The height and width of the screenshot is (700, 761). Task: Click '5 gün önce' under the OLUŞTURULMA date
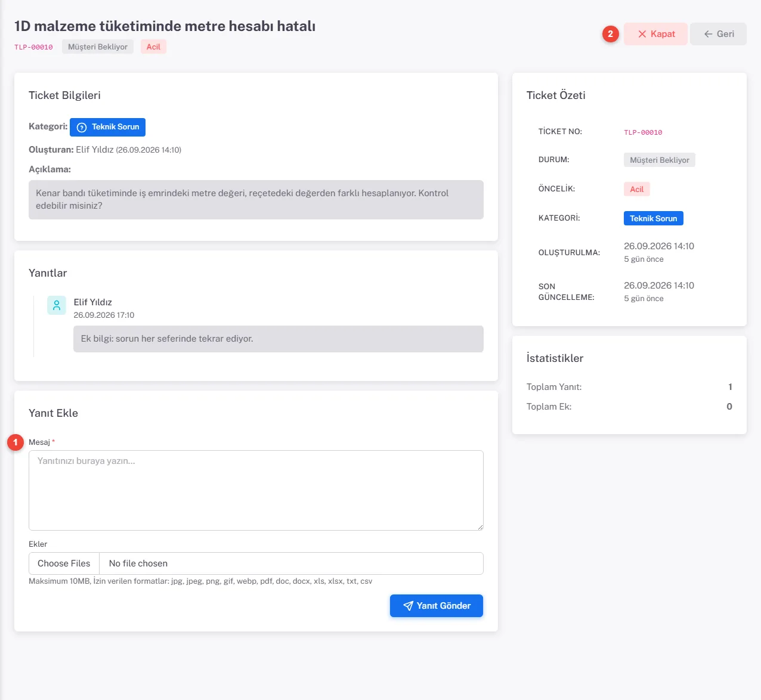644,259
